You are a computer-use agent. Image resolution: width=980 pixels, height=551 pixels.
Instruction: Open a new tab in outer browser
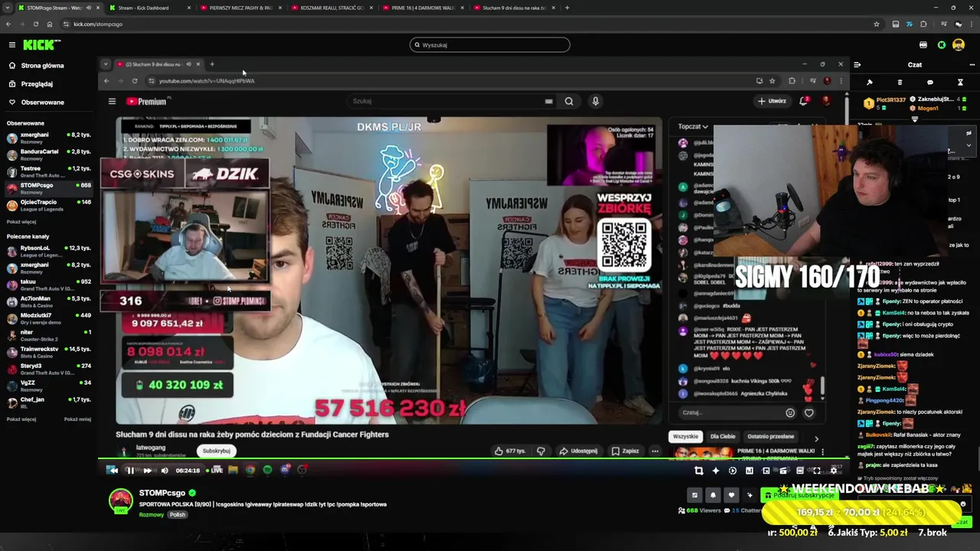click(567, 8)
